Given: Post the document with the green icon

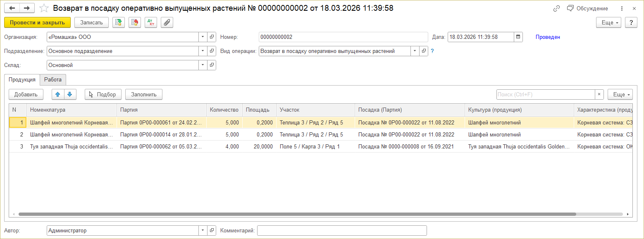Looking at the screenshot, I should point(119,22).
